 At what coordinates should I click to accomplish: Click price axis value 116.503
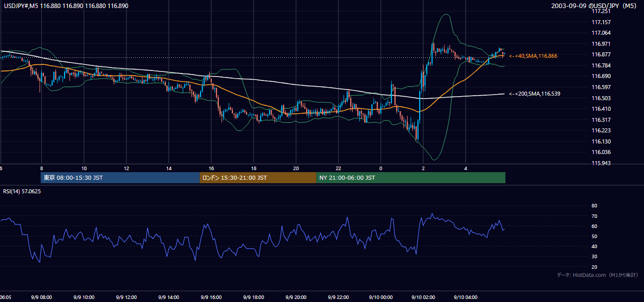pyautogui.click(x=601, y=98)
